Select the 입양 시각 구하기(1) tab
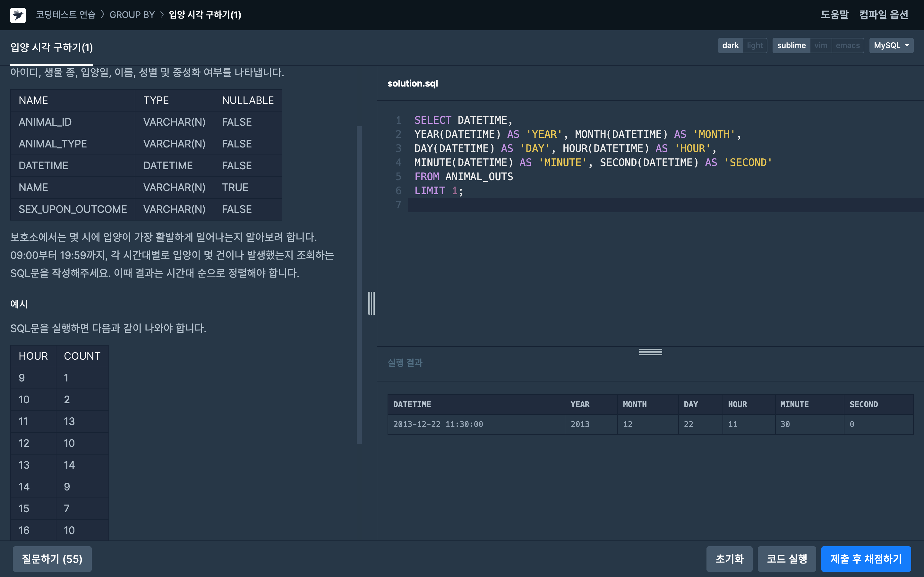The image size is (924, 577). (52, 48)
